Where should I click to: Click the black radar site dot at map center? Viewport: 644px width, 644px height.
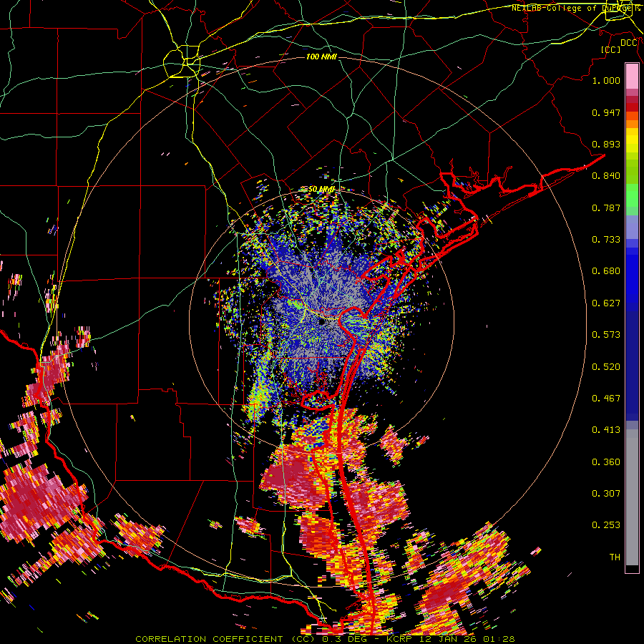[322, 323]
